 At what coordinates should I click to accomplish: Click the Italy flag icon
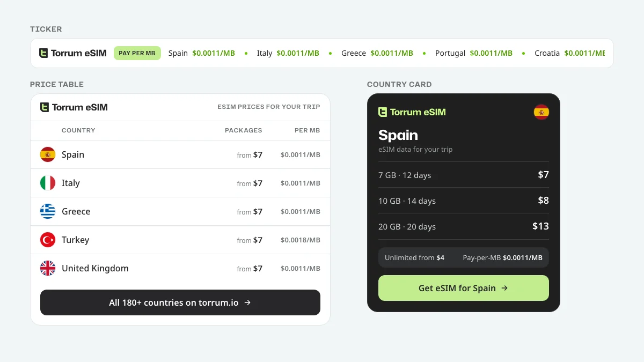(48, 183)
